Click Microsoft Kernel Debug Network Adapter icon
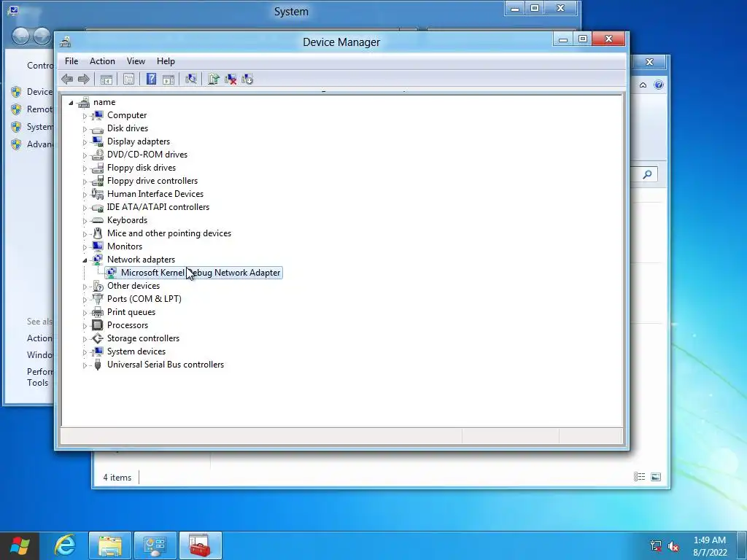Viewport: 747px width, 560px height. 111,273
